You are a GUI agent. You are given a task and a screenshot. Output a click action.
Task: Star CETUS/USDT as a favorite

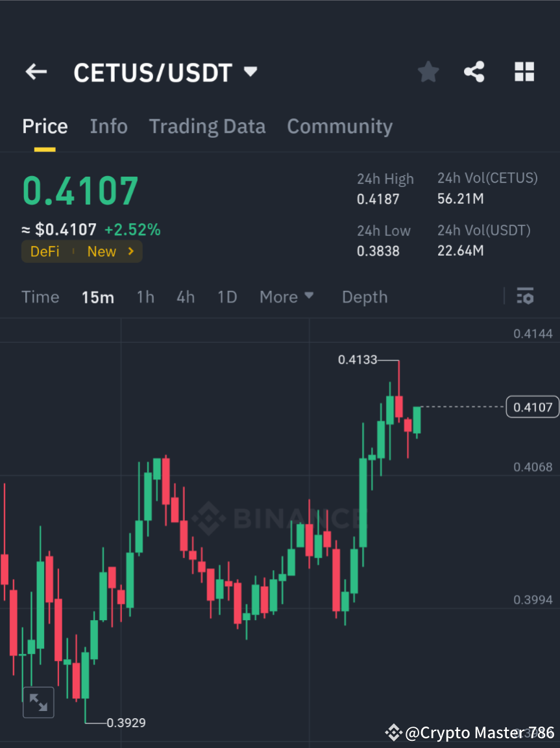[x=428, y=71]
